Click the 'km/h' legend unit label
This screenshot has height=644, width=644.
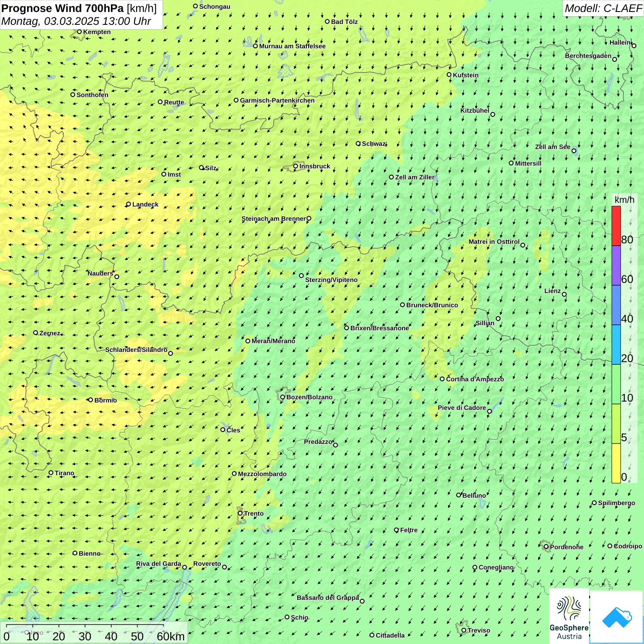coord(624,200)
